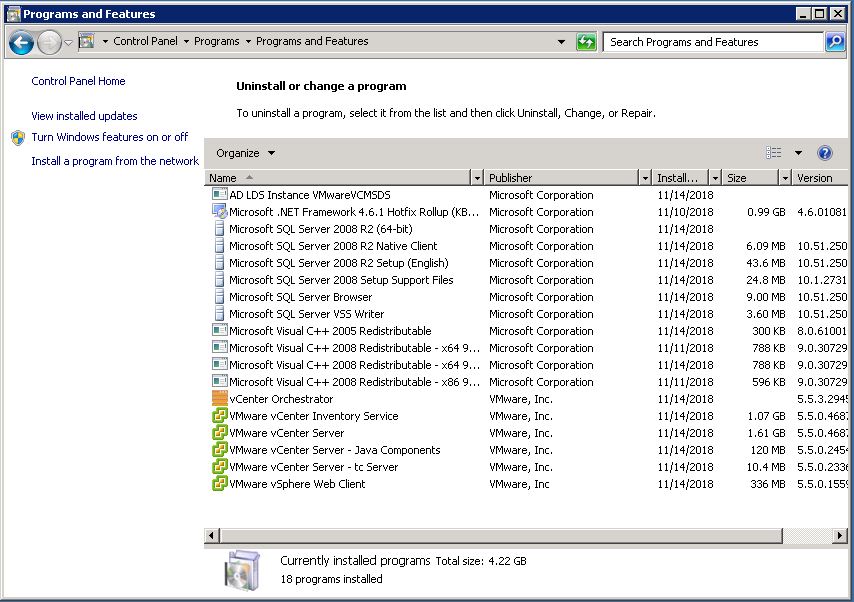Click the refresh button beside the address bar
Viewport: 854px width, 602px height.
pos(587,42)
